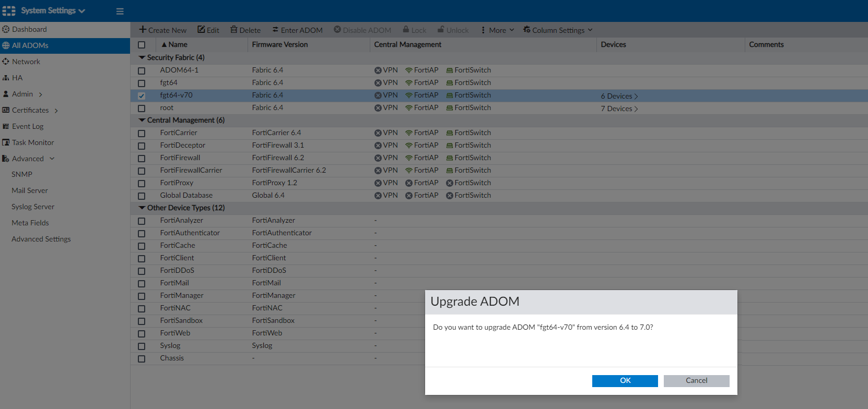
Task: Collapse the Security Fabric (4) group
Action: [x=142, y=57]
